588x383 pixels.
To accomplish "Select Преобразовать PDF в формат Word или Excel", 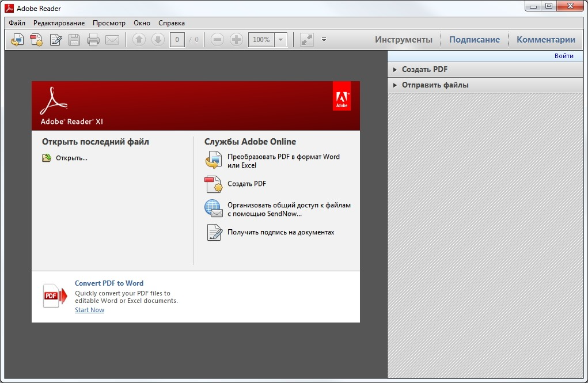I will (x=283, y=161).
